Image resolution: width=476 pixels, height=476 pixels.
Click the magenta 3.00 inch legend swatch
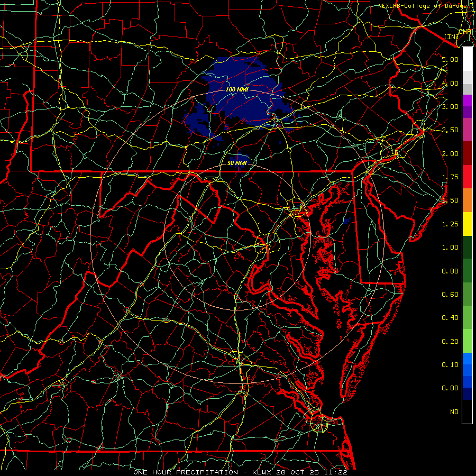click(467, 100)
